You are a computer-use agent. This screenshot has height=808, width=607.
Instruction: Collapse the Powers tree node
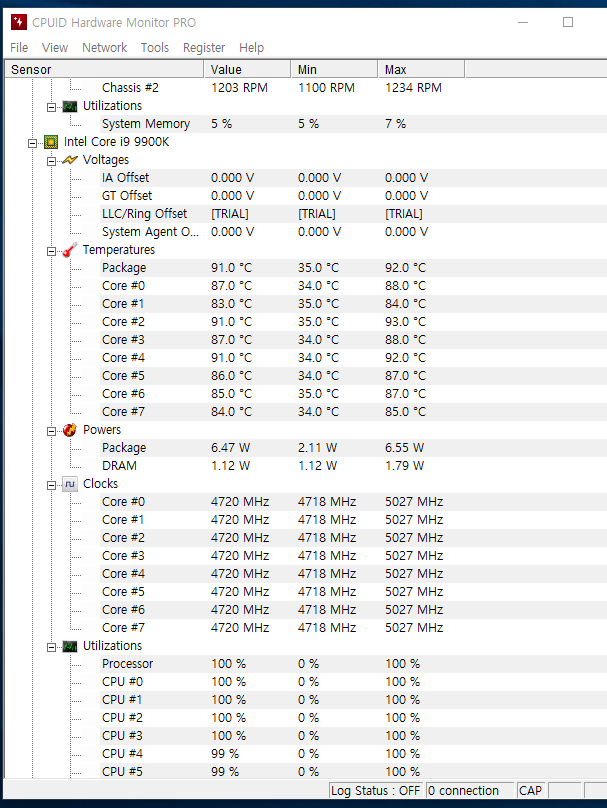click(x=51, y=430)
